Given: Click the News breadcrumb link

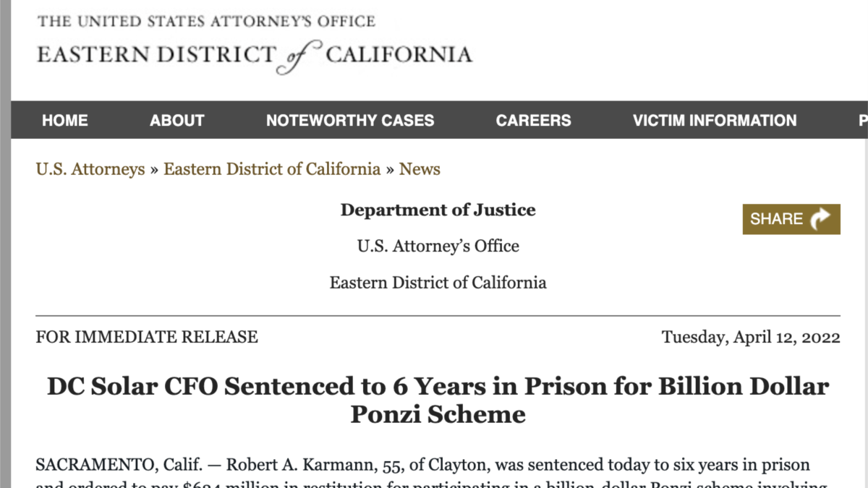Looking at the screenshot, I should coord(420,169).
